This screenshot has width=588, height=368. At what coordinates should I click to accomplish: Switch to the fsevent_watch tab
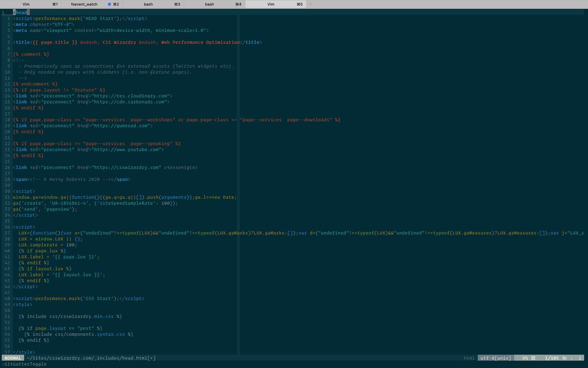[84, 4]
